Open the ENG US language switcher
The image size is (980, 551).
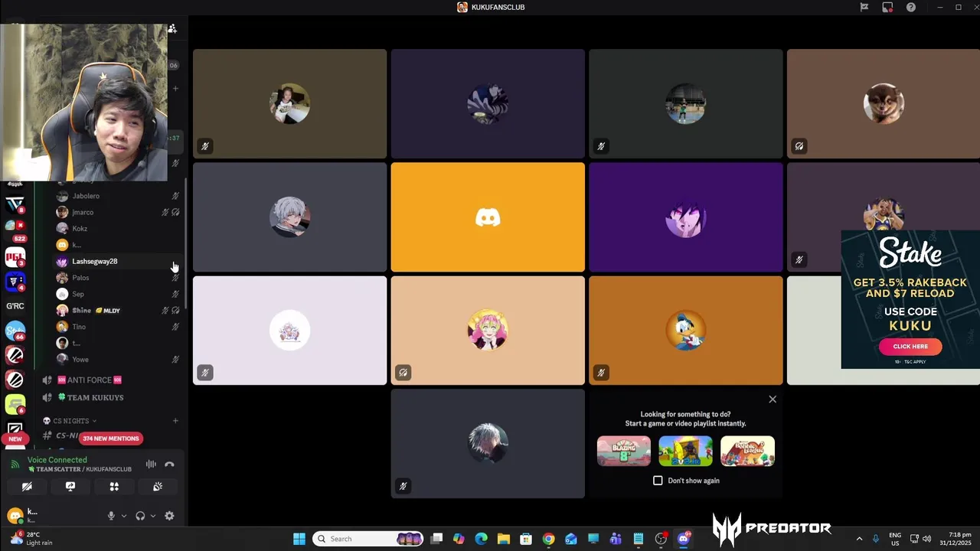pos(895,539)
